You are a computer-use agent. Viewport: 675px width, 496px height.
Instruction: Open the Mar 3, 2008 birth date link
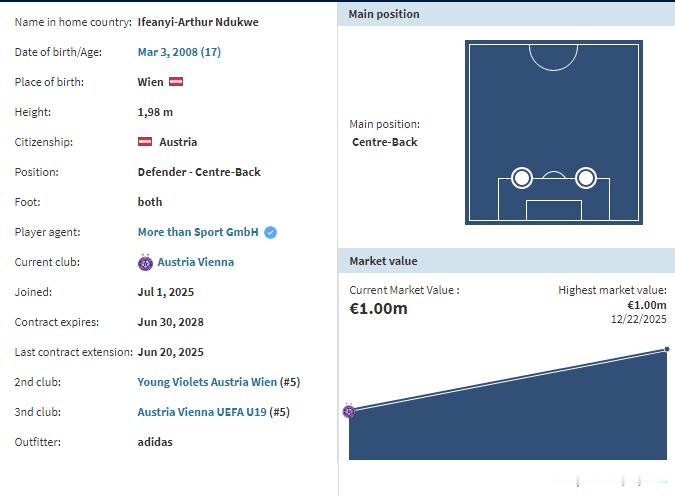[x=179, y=52]
